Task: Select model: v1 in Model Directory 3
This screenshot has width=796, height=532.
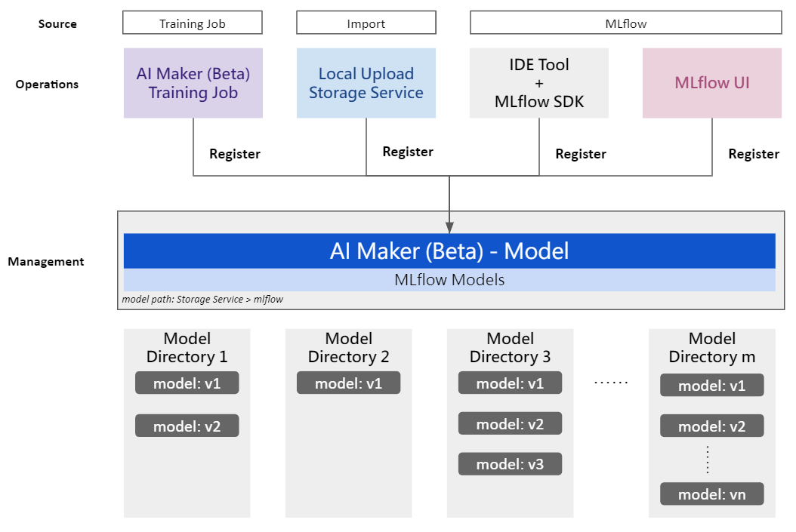Action: click(x=511, y=383)
